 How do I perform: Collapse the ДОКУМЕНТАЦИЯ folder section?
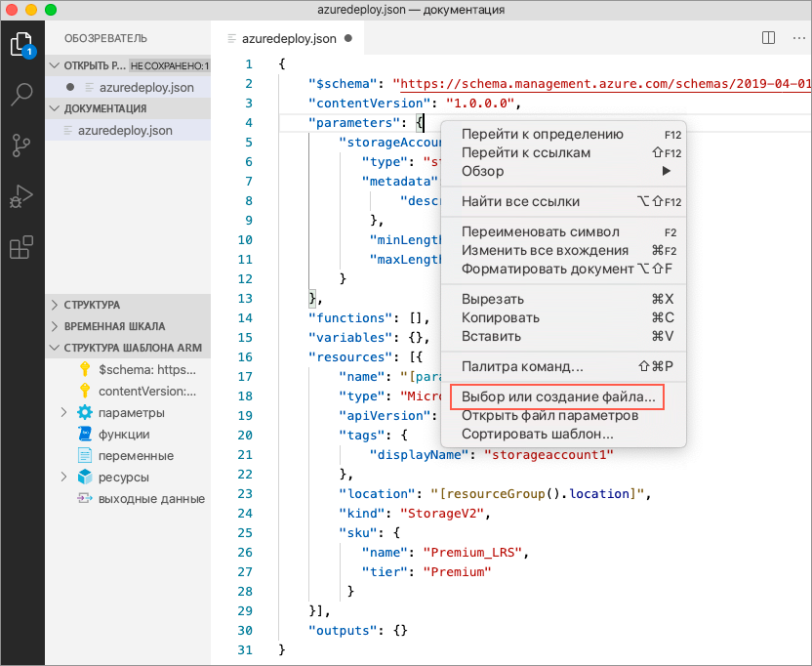[55, 108]
